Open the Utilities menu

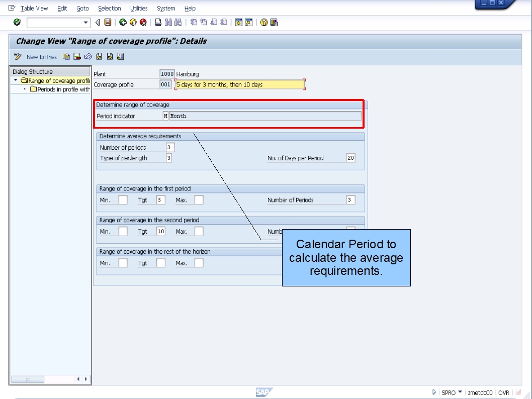[139, 9]
